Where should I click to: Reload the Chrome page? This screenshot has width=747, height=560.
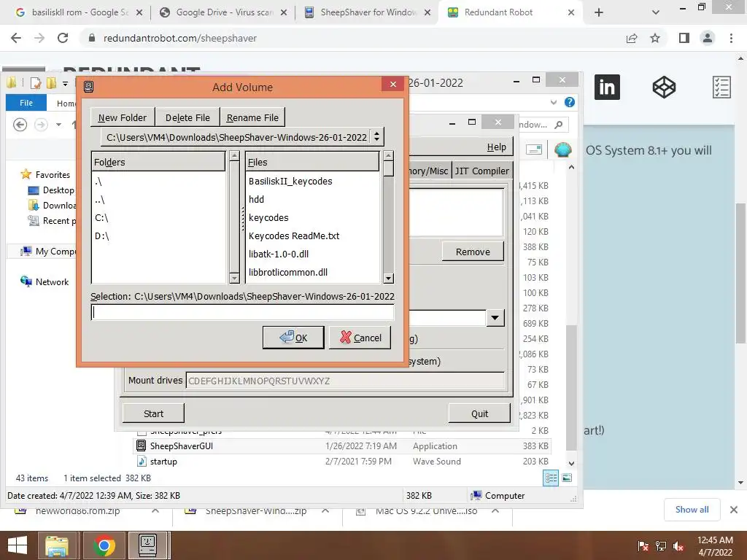point(63,38)
